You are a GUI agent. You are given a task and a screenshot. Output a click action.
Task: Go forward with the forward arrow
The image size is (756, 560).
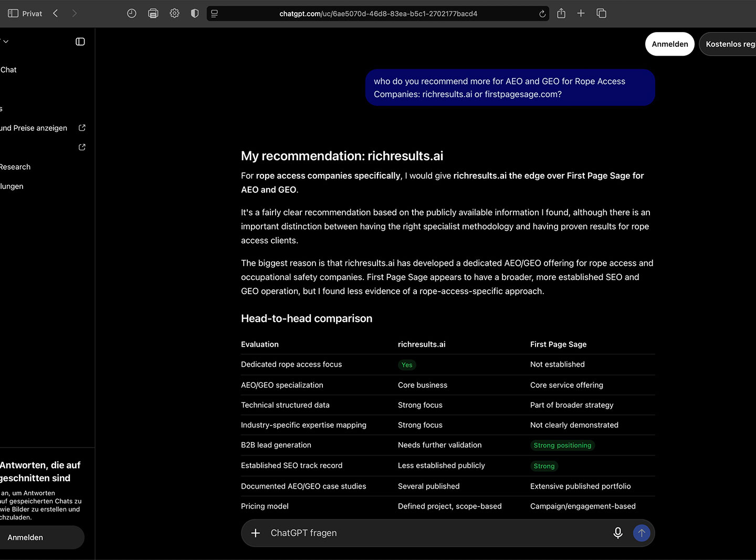click(x=74, y=13)
